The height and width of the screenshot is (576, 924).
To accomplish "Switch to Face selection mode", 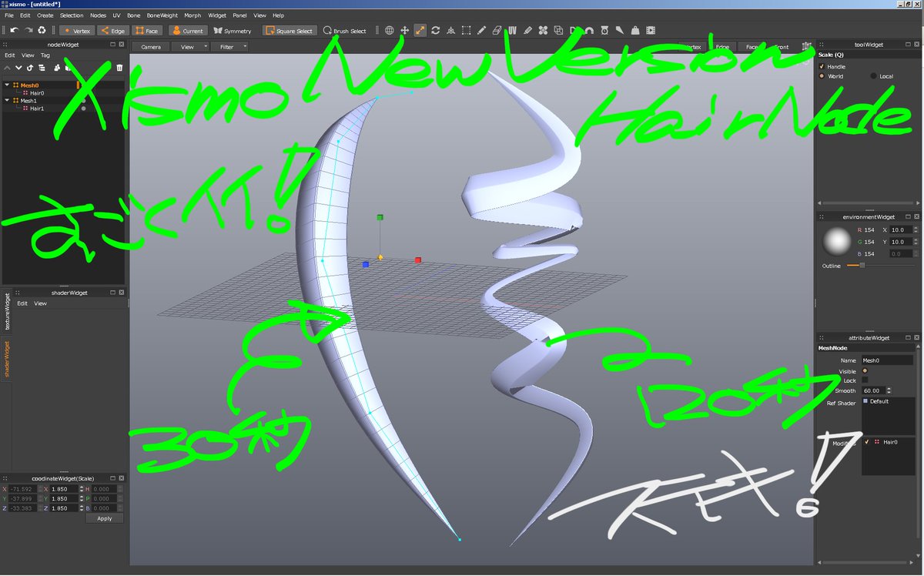I will coord(148,31).
